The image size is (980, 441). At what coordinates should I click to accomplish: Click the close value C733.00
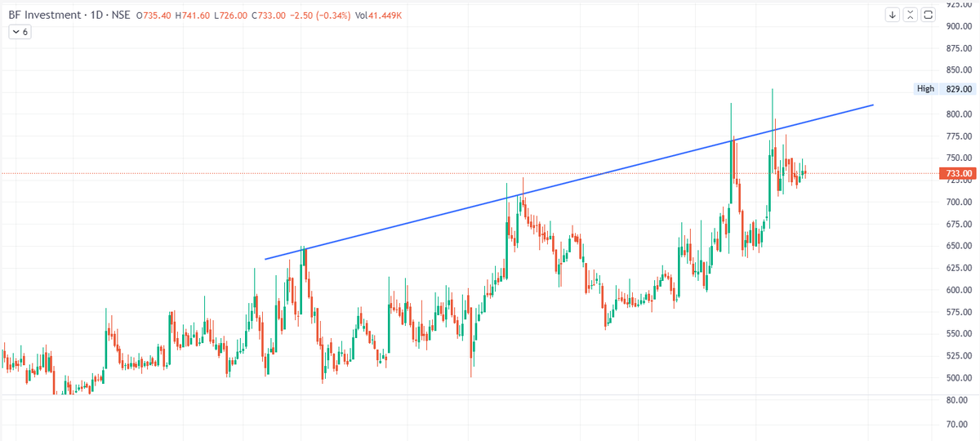point(268,16)
